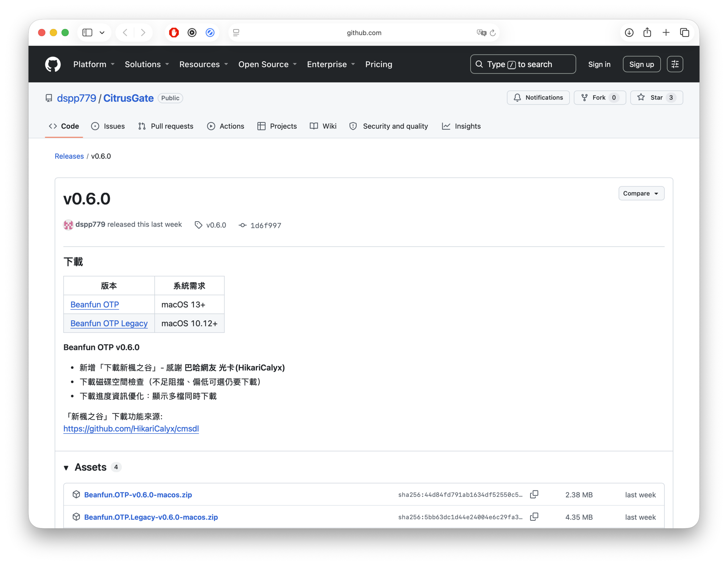The height and width of the screenshot is (566, 728).
Task: Open the dspp779 author avatar
Action: pos(68,225)
